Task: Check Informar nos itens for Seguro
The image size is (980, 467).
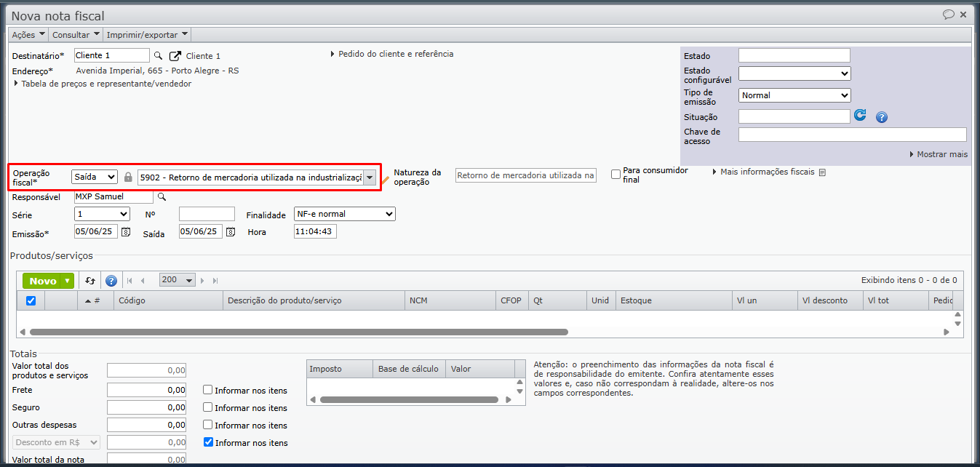Action: tap(208, 407)
